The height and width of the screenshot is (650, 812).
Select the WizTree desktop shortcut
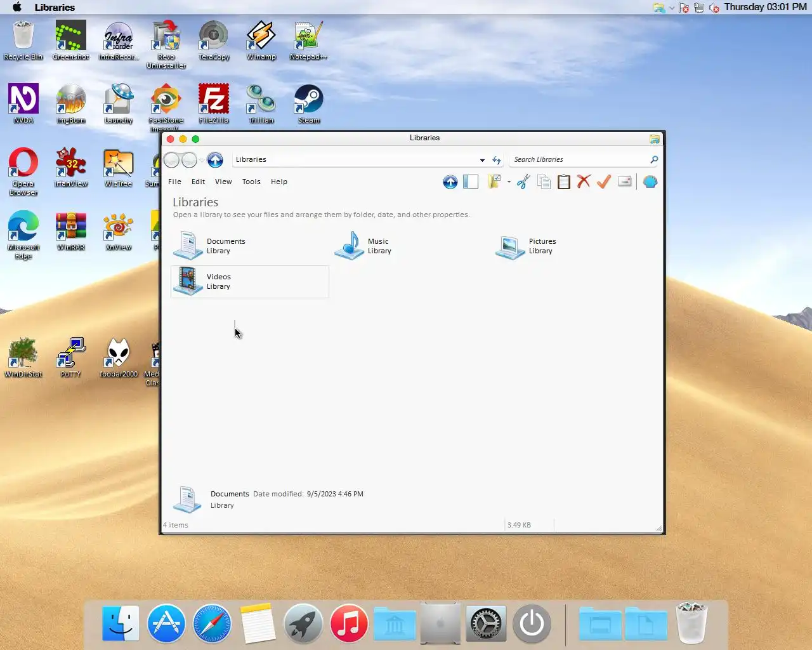pyautogui.click(x=119, y=167)
